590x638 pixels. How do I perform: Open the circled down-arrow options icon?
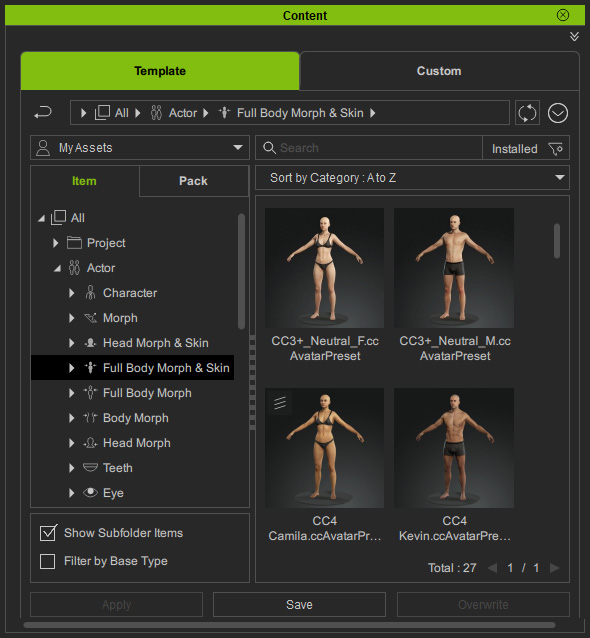(x=557, y=113)
